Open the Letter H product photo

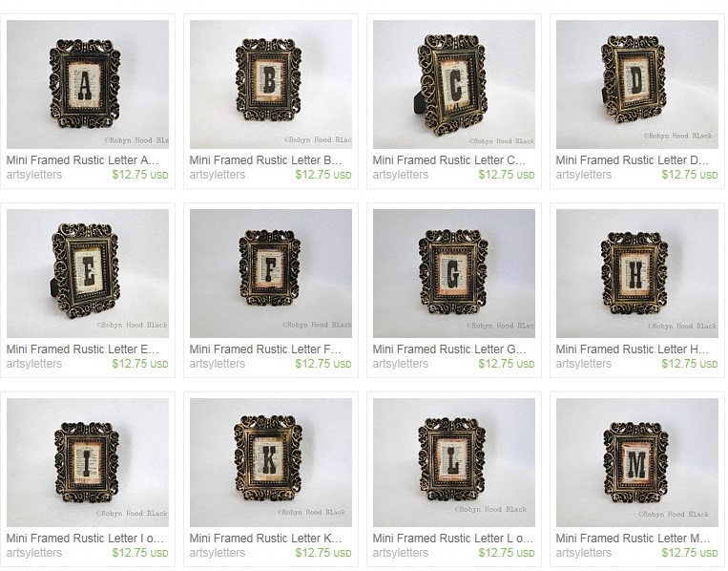(x=637, y=273)
